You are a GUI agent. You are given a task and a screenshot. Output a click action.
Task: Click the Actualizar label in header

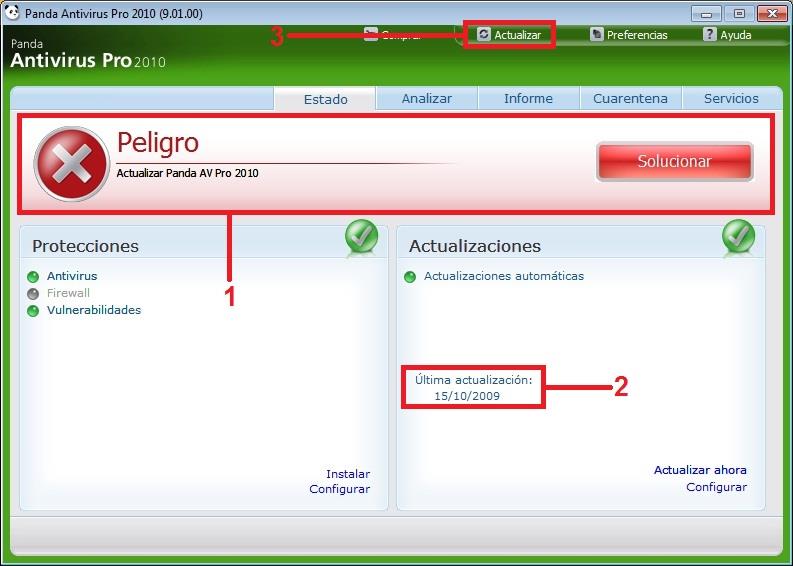pyautogui.click(x=517, y=35)
